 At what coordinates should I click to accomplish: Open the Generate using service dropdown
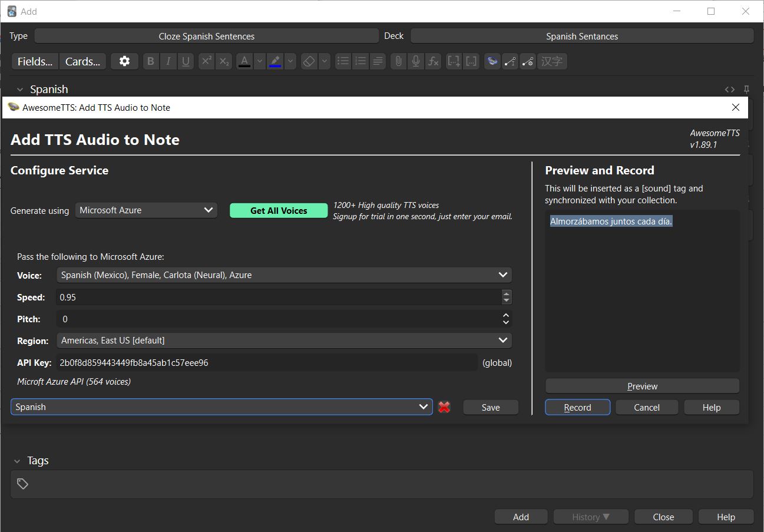pos(146,210)
